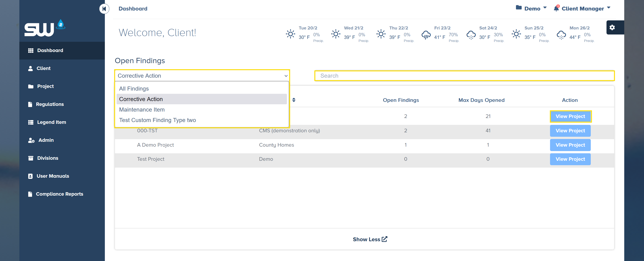Go to Regulations in the sidebar
Screen dimensions: 644x261
point(50,104)
